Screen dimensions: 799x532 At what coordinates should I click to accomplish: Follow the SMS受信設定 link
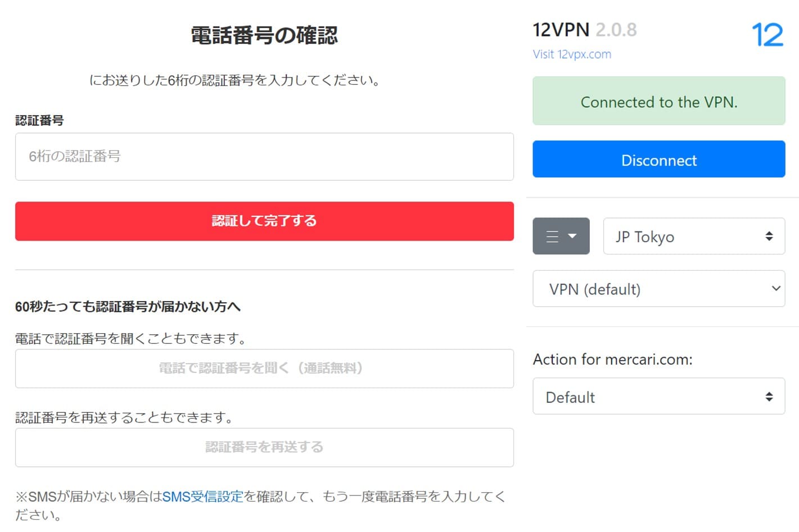click(203, 497)
